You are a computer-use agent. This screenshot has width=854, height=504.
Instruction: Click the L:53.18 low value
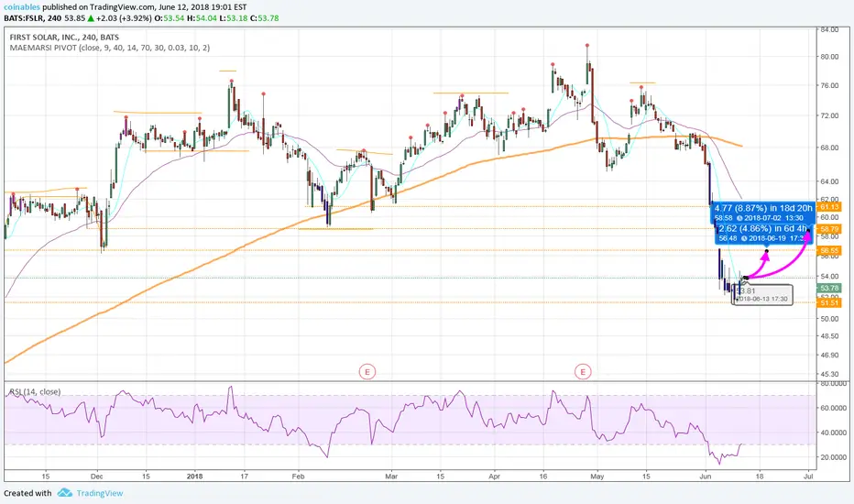233,18
